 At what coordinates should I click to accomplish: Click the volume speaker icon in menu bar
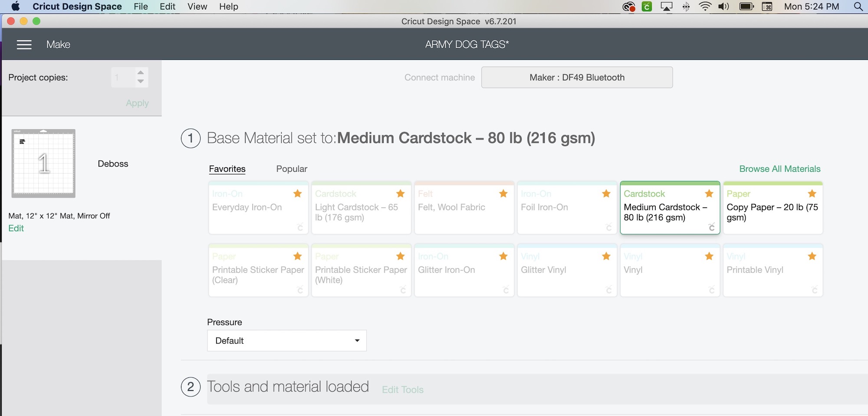[x=723, y=7]
